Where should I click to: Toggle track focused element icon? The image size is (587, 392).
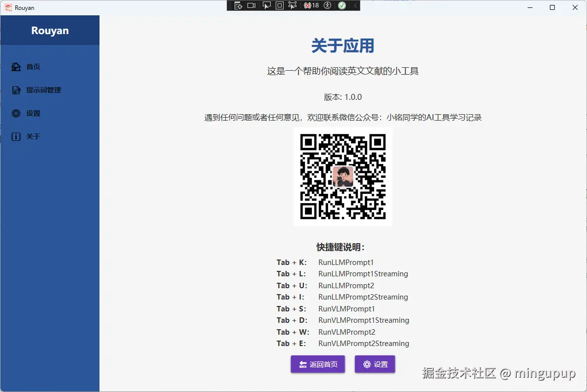click(x=293, y=5)
